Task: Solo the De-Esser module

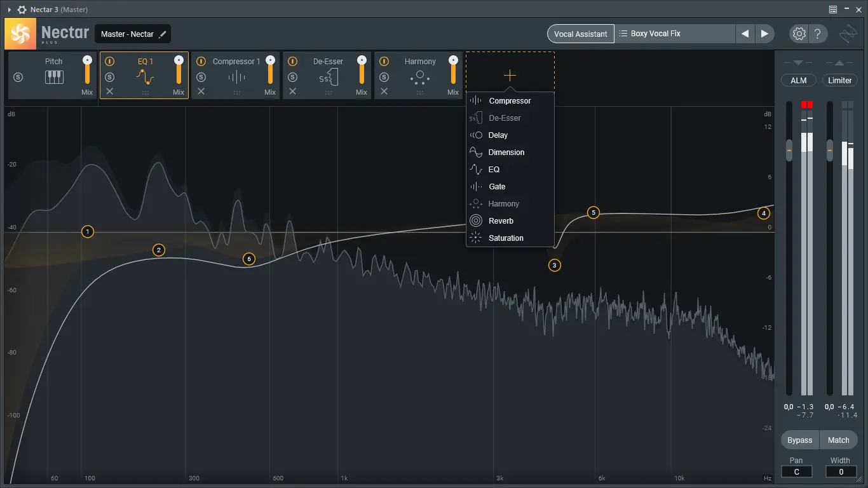Action: [x=292, y=77]
